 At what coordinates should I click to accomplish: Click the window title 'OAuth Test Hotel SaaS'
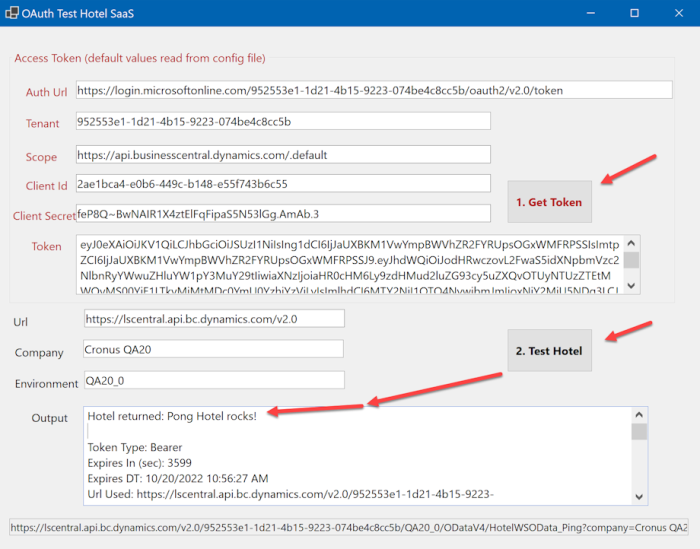click(x=78, y=13)
